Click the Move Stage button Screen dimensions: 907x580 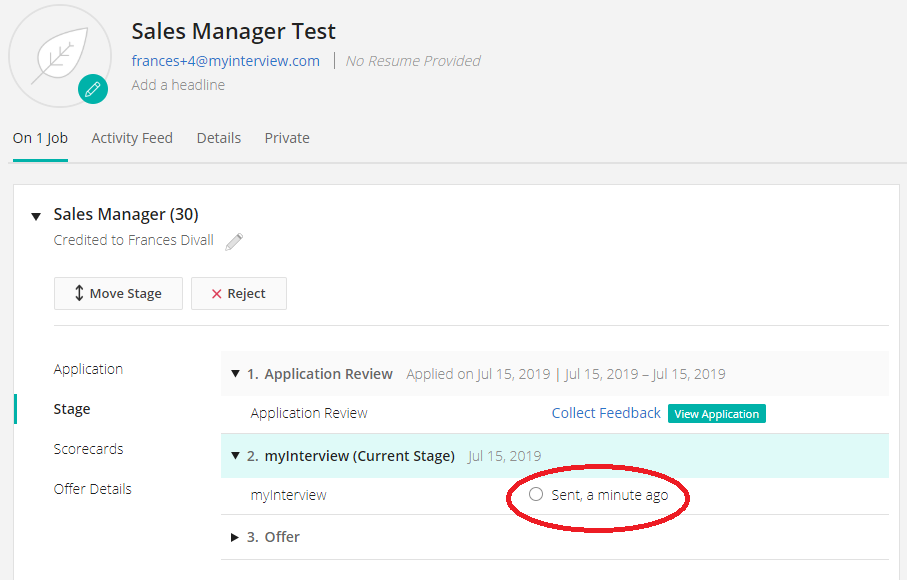coord(118,294)
